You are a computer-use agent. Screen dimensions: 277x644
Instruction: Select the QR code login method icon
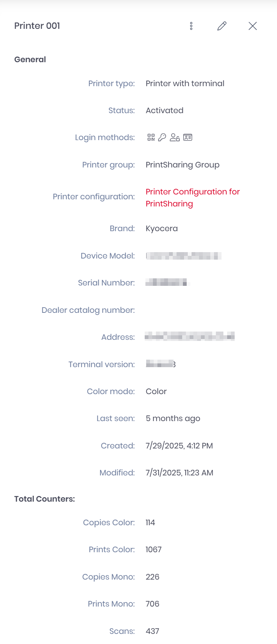(x=151, y=137)
